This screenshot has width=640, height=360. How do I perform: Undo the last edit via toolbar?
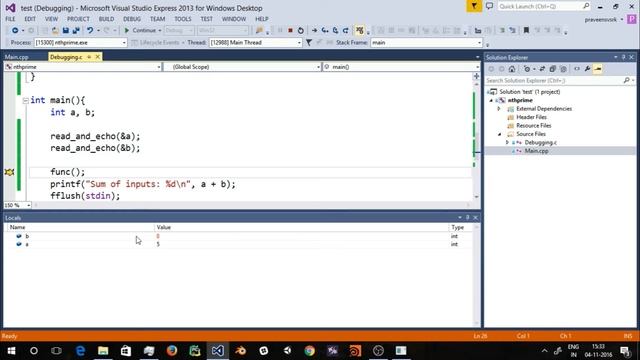90,31
